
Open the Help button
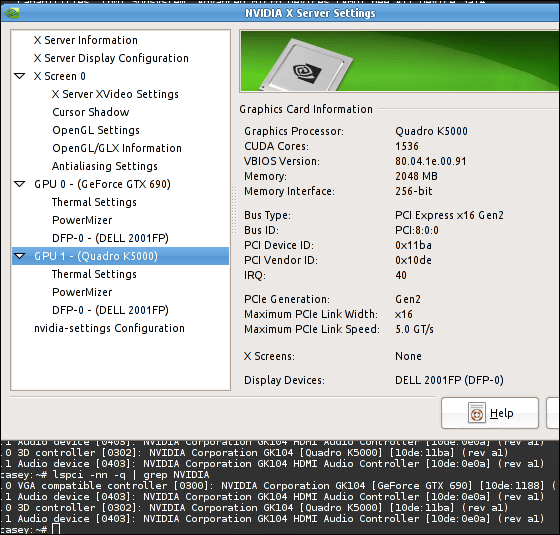490,413
